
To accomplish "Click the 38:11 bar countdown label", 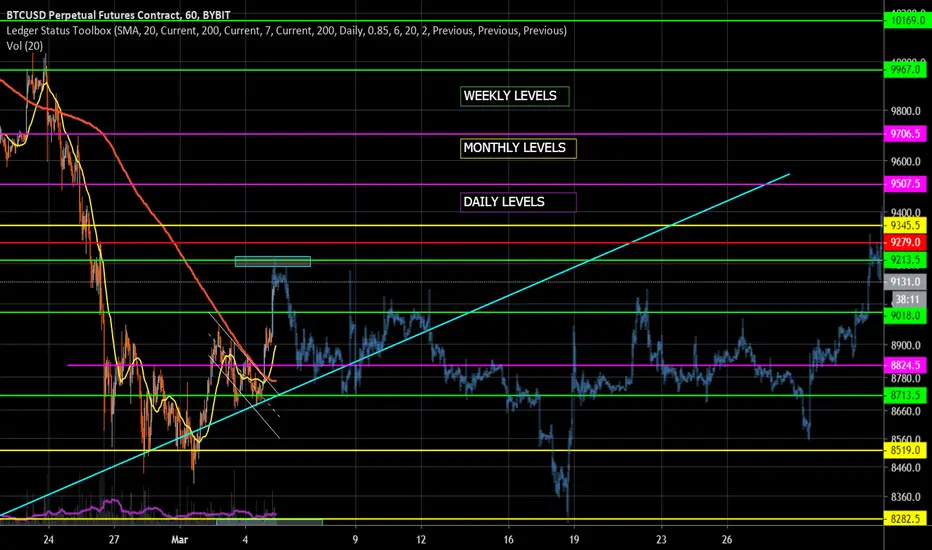I will pyautogui.click(x=908, y=300).
